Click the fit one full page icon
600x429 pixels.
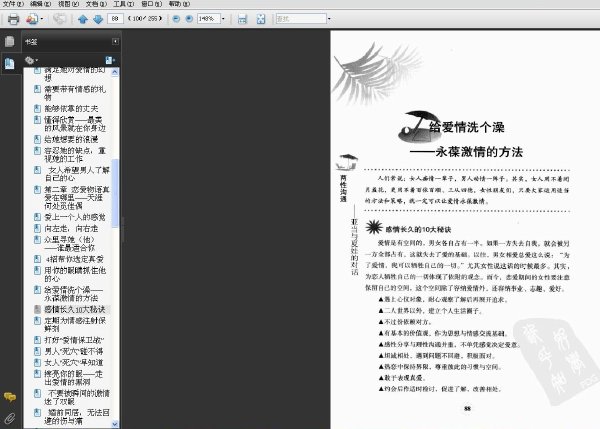261,19
